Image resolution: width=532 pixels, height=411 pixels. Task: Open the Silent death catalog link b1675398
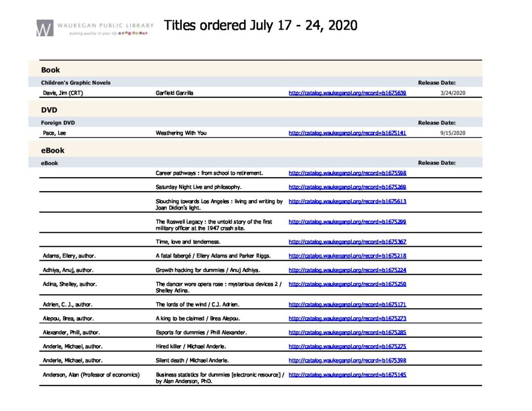click(347, 361)
